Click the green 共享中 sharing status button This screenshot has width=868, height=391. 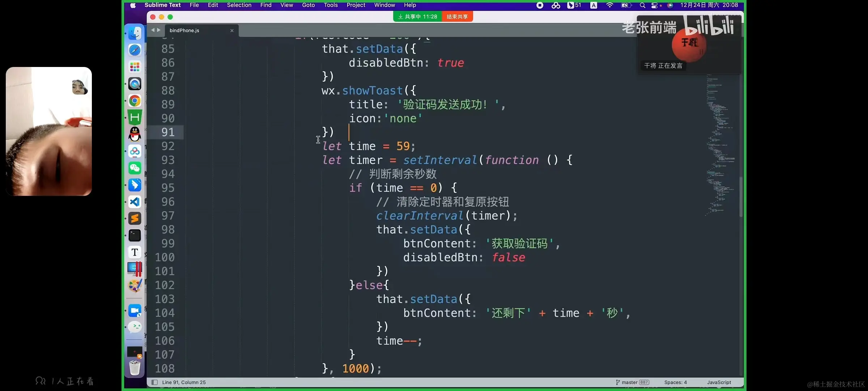click(x=417, y=17)
